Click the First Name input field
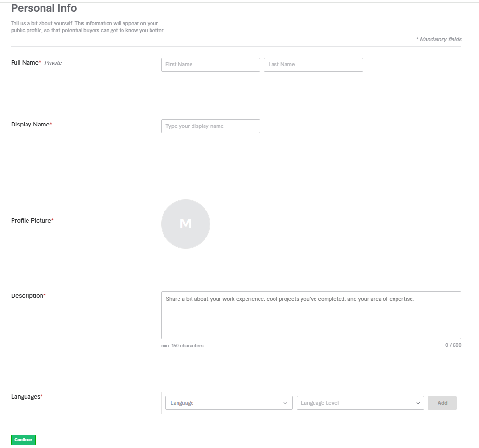 point(210,65)
